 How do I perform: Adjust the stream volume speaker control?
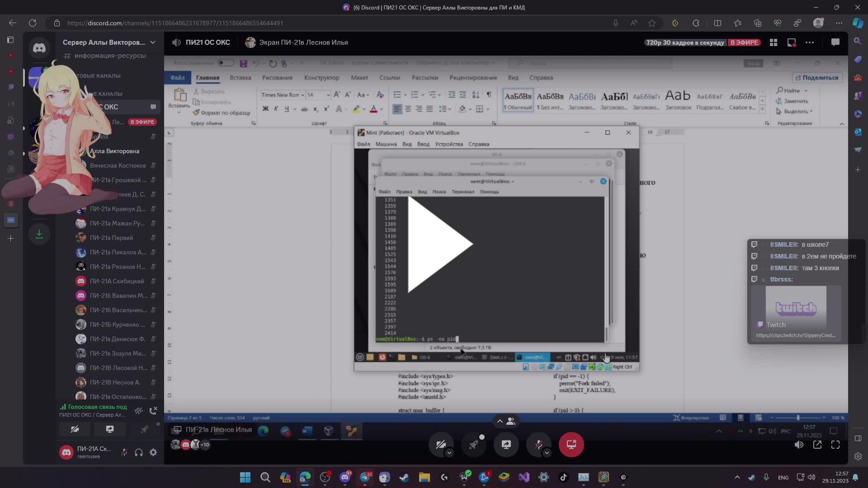(x=799, y=445)
